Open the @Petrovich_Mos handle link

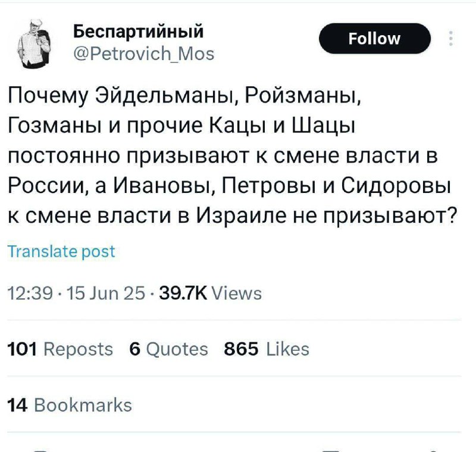(143, 54)
